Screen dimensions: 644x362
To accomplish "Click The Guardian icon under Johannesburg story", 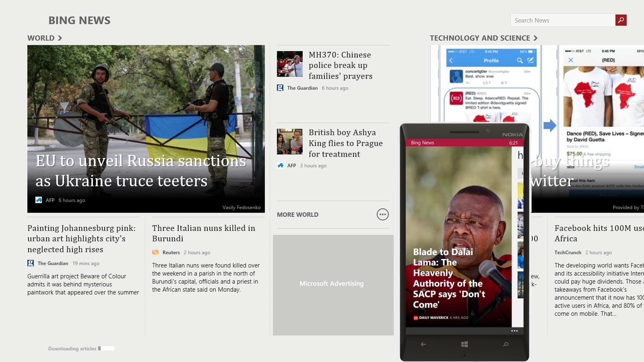I will [31, 263].
